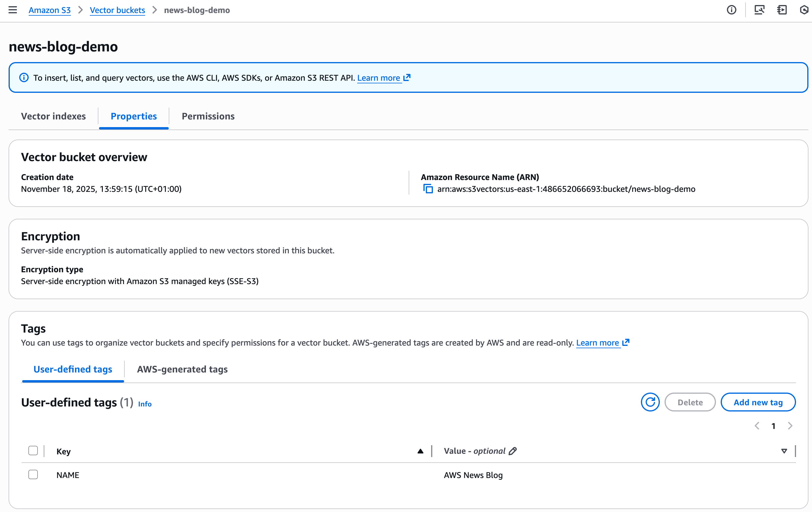
Task: Open the hamburger navigation menu
Action: point(12,10)
